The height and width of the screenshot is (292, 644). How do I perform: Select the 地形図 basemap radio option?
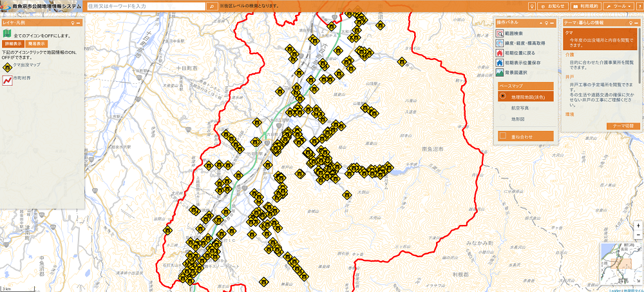(503, 119)
